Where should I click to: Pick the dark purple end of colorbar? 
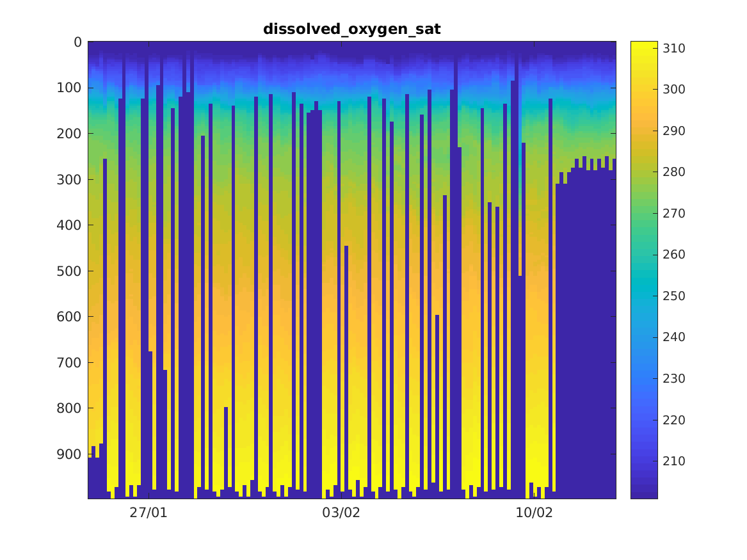coord(644,494)
